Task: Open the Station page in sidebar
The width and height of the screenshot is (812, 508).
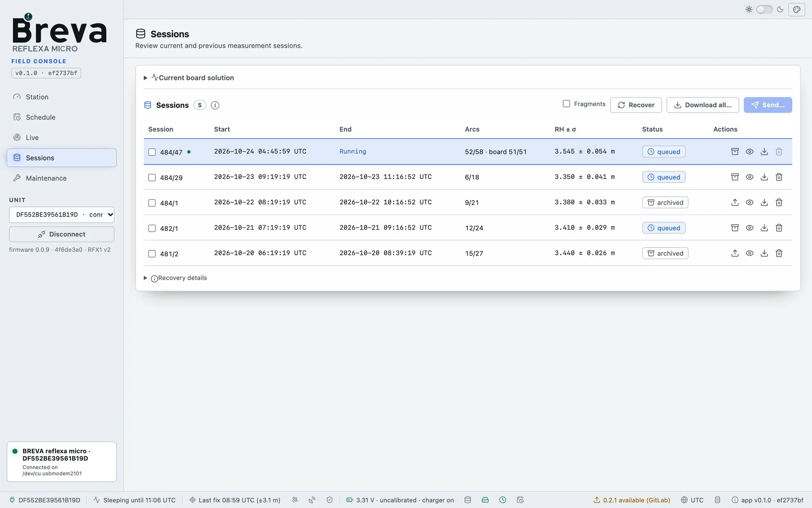Action: [62, 97]
